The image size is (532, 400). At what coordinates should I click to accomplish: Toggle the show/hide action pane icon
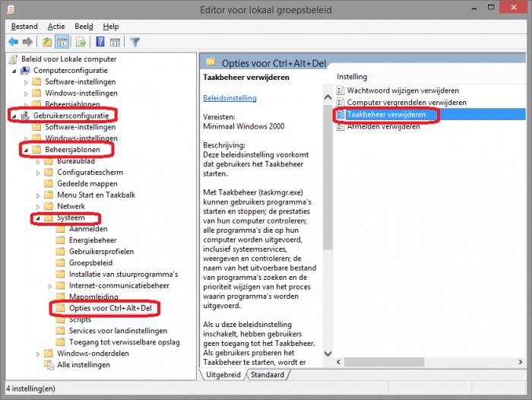pos(115,42)
